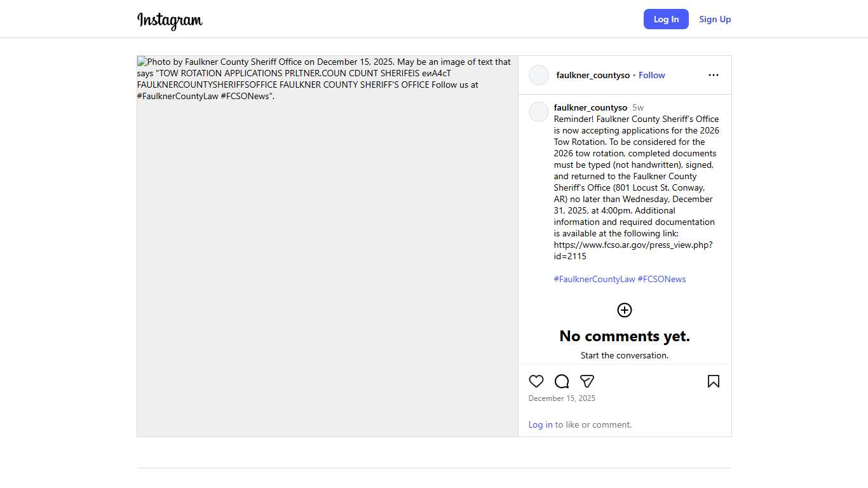Open the Sign Up link

(715, 19)
